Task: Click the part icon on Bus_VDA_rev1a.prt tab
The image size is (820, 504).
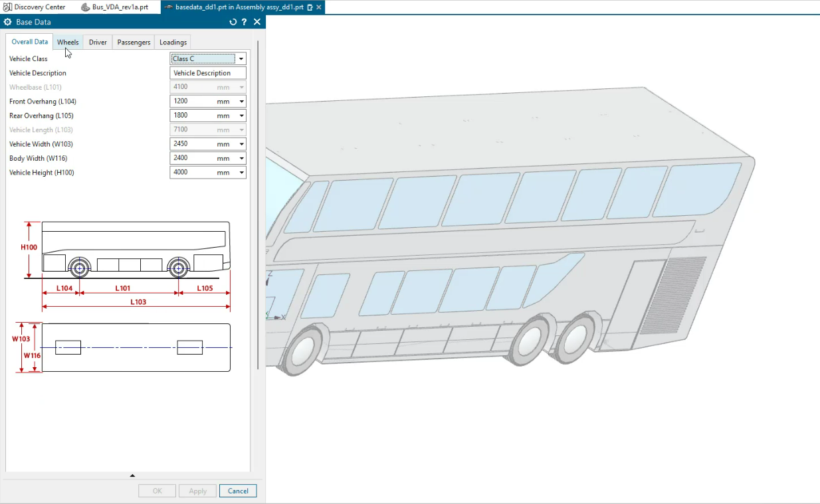Action: pyautogui.click(x=86, y=7)
